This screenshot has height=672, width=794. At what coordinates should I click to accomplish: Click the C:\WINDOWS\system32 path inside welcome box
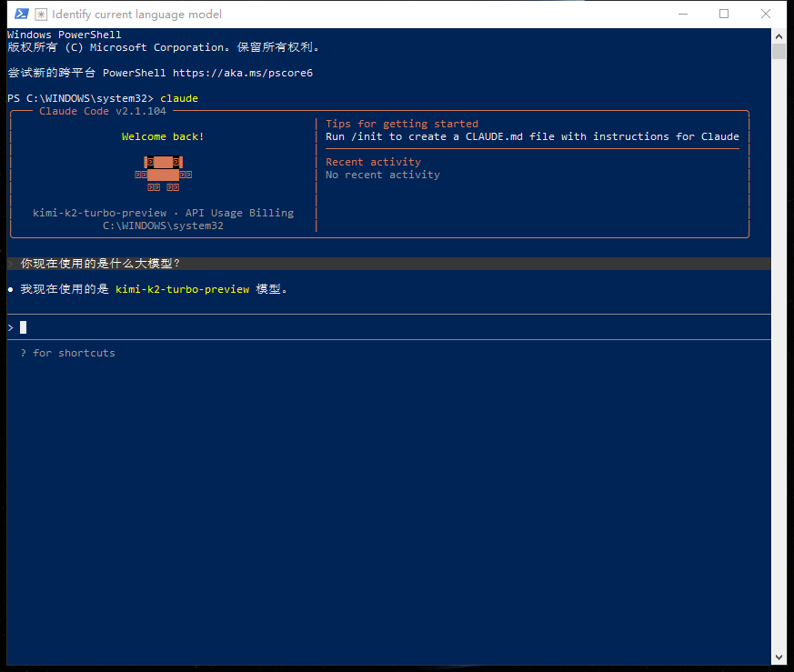(163, 226)
